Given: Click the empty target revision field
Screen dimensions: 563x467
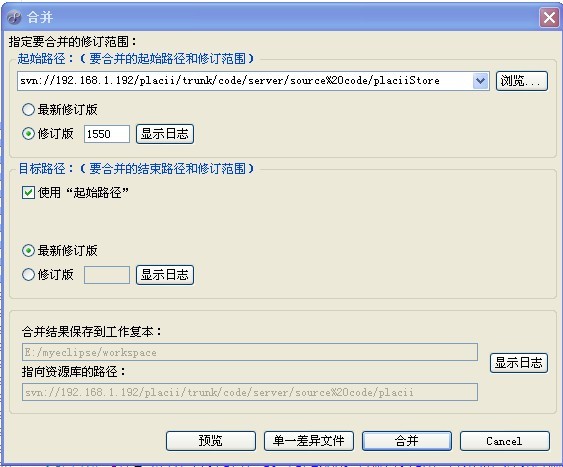Looking at the screenshot, I should pyautogui.click(x=107, y=275).
